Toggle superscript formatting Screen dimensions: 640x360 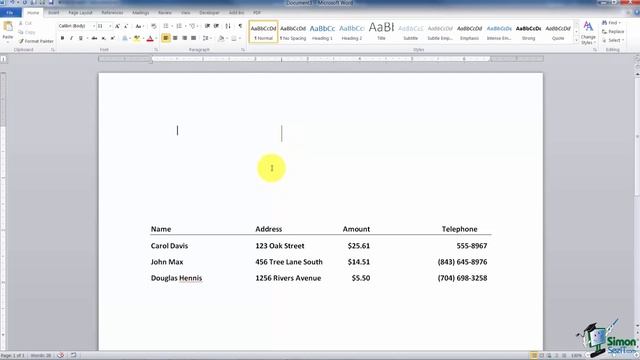click(x=113, y=38)
